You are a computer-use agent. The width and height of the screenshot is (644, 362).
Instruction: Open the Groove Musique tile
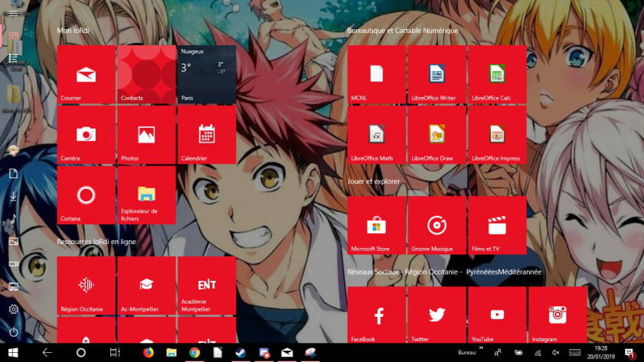436,225
